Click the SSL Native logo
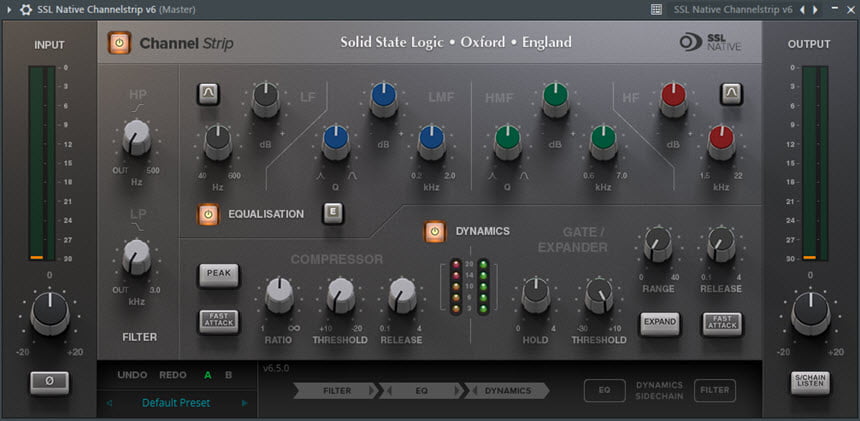The image size is (860, 421). click(710, 42)
